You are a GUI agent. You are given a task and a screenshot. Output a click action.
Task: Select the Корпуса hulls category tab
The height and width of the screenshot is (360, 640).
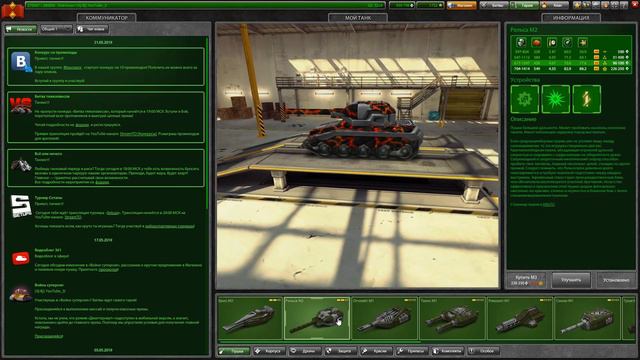269,351
